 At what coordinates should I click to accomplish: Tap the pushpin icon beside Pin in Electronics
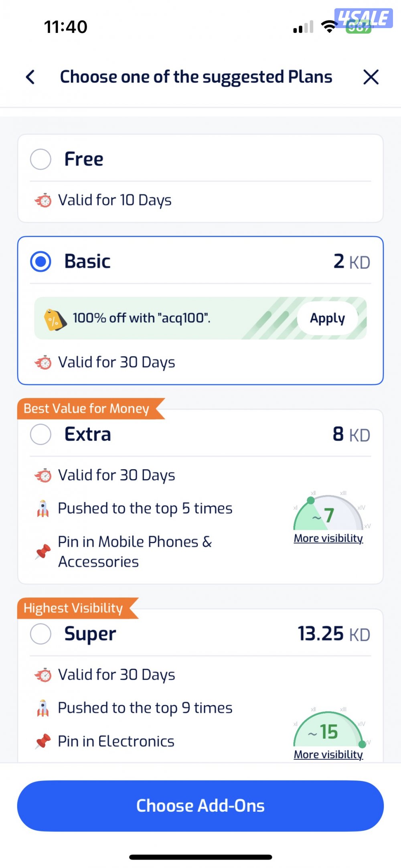click(x=43, y=741)
